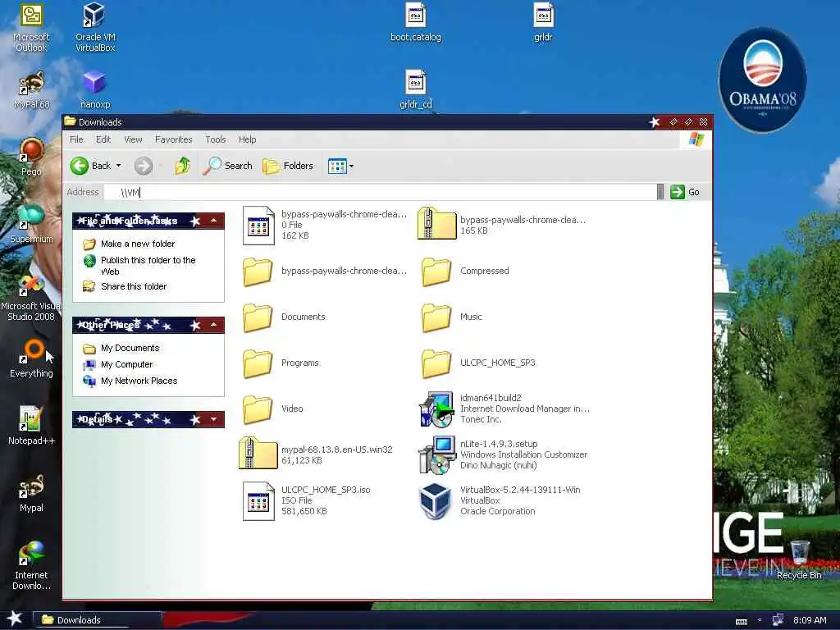Click the network tray icon
The image size is (840, 630).
778,620
